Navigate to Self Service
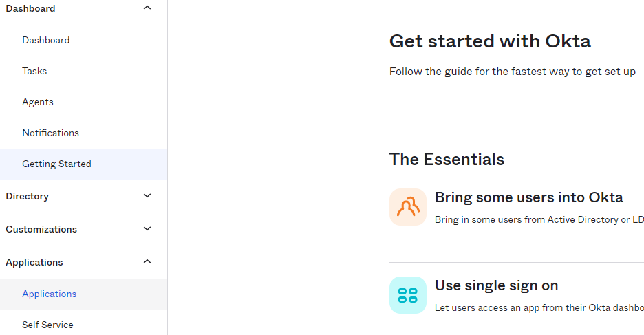644x335 pixels. tap(47, 325)
